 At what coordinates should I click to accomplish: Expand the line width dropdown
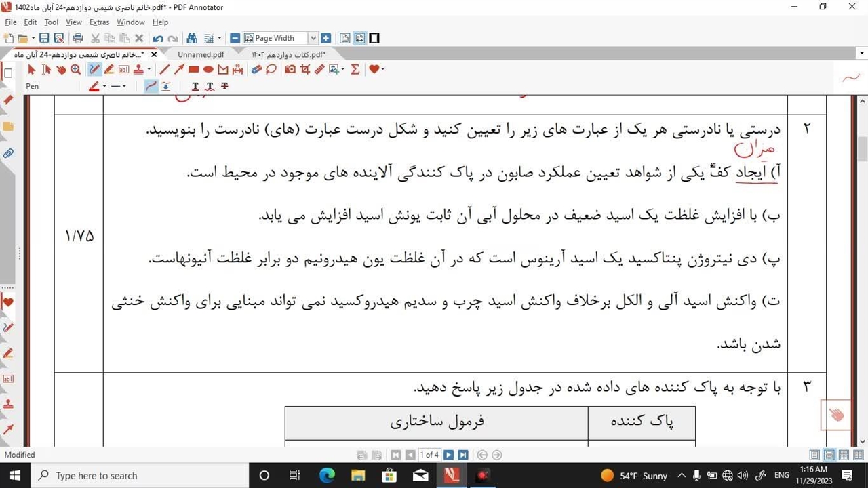124,87
